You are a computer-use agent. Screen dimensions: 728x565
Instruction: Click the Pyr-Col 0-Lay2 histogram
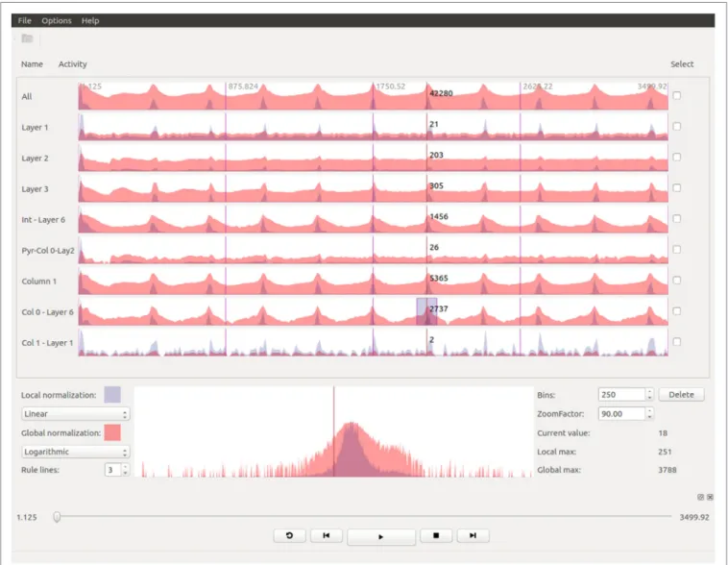(374, 250)
